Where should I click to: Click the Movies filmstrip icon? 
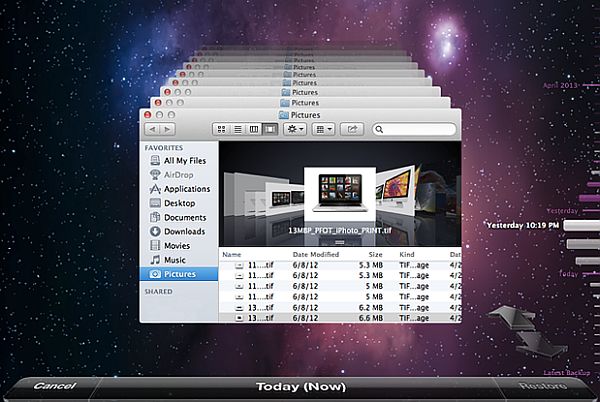(x=155, y=246)
